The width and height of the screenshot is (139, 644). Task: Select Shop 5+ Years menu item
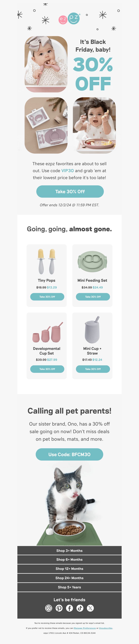pos(69,587)
